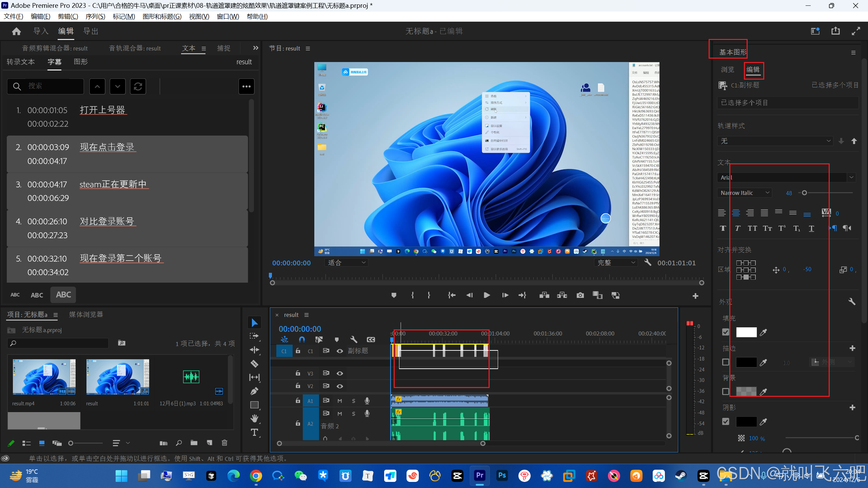Toggle Snap in Timeline magnet icon
This screenshot has width=868, height=488.
tap(302, 340)
